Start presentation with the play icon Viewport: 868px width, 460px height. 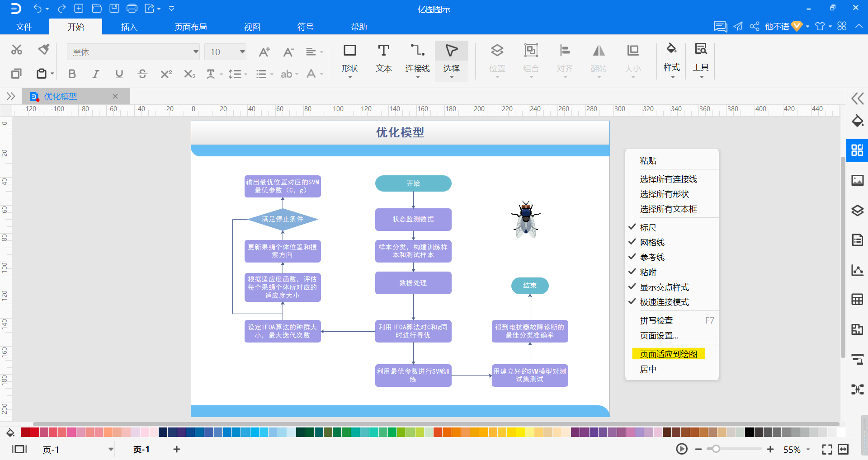[x=682, y=449]
